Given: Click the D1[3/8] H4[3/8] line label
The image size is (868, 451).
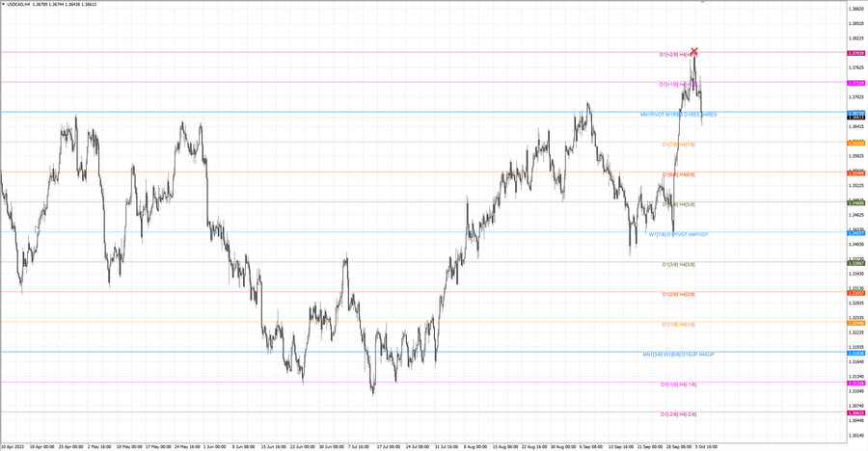Looking at the screenshot, I should click(x=678, y=264).
